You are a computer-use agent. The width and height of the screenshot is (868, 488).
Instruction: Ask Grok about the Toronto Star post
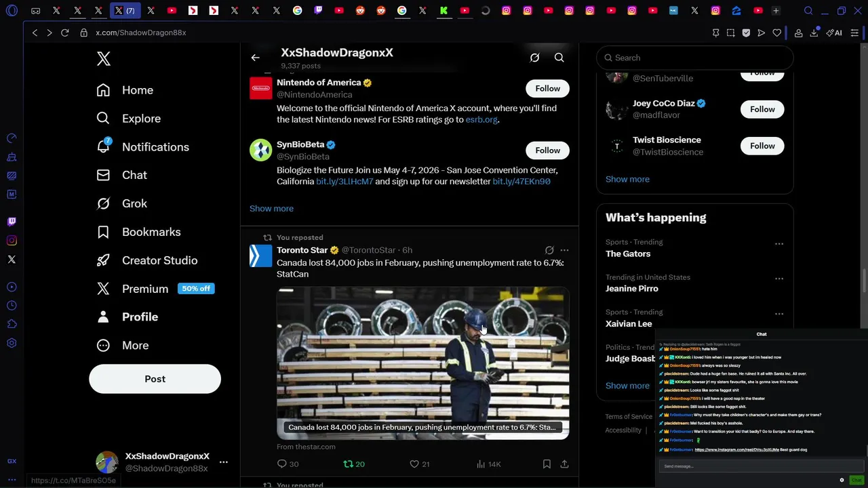pyautogui.click(x=549, y=250)
